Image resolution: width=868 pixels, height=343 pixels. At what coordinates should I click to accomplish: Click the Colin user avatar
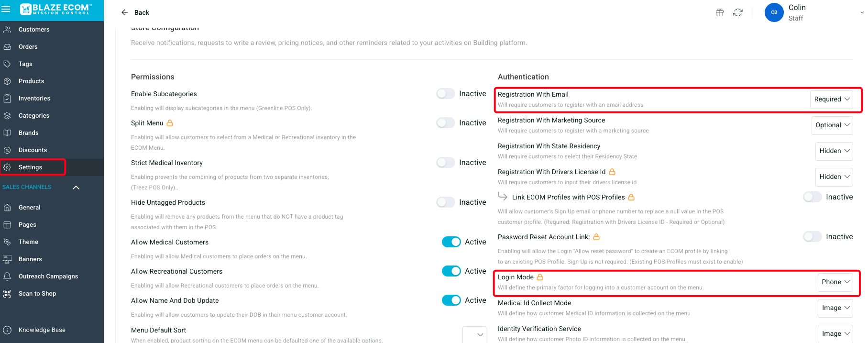coord(774,12)
